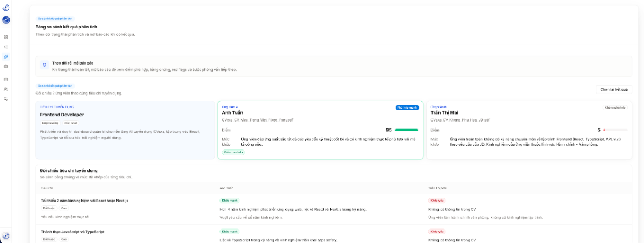Click Anh Tuấn's green score progress bar
The height and width of the screenshot is (243, 644).
tap(406, 130)
